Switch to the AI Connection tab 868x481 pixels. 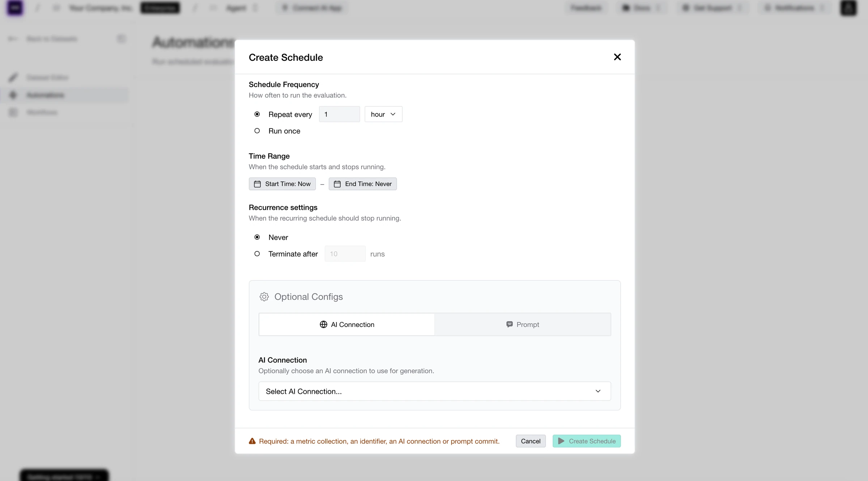tap(347, 324)
